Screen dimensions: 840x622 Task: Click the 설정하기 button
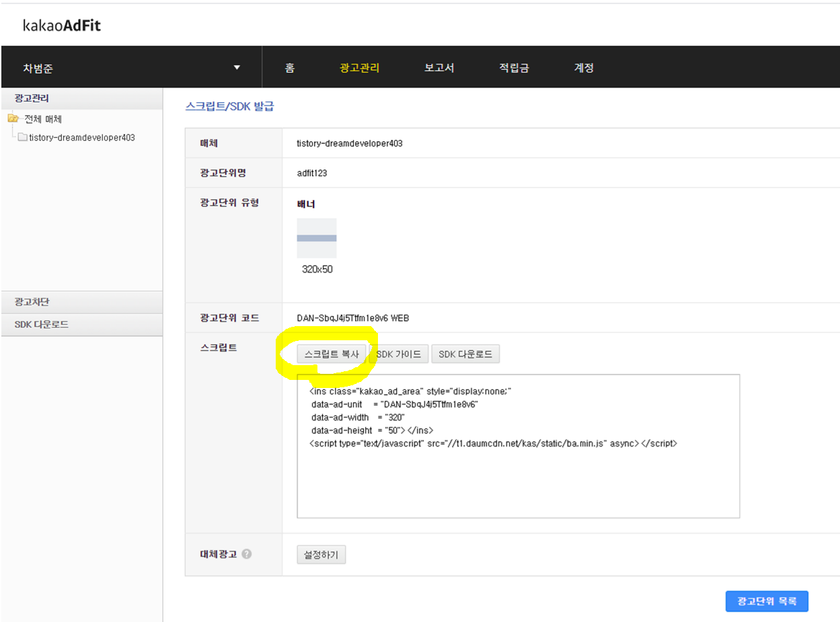[x=321, y=555]
